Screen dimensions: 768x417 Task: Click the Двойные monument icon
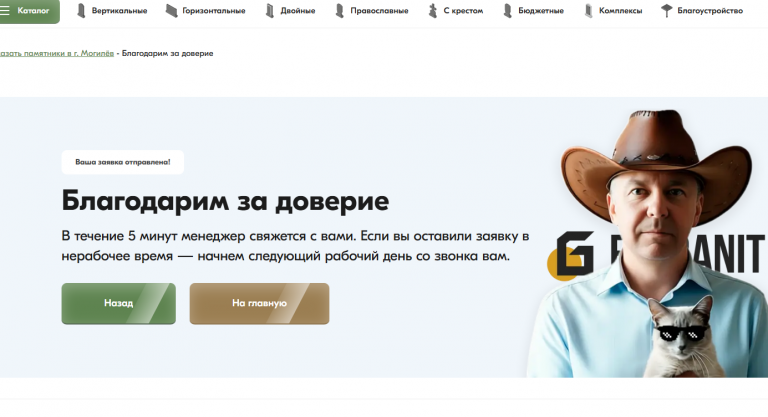[x=270, y=10]
